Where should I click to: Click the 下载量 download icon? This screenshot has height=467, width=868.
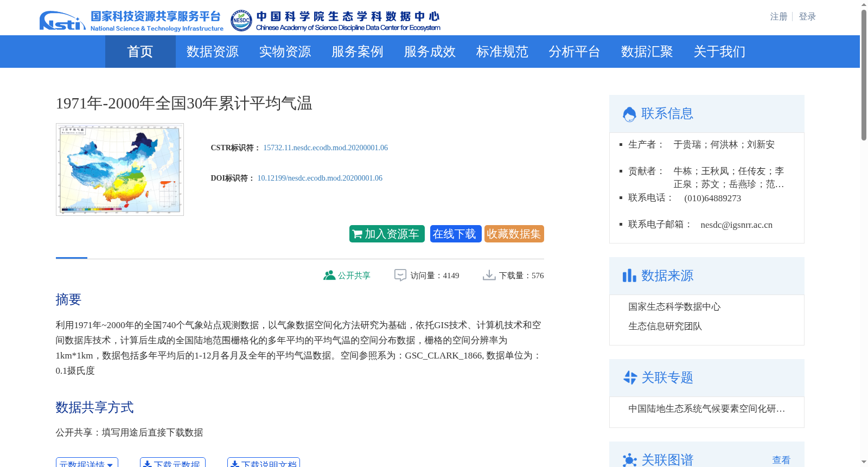pos(489,275)
